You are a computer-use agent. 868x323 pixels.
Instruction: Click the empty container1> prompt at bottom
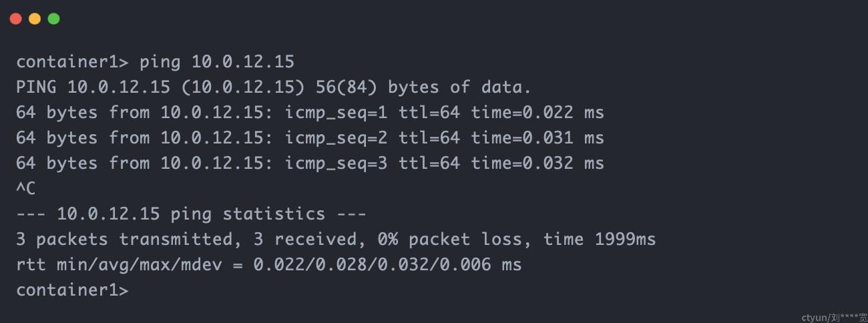72,290
